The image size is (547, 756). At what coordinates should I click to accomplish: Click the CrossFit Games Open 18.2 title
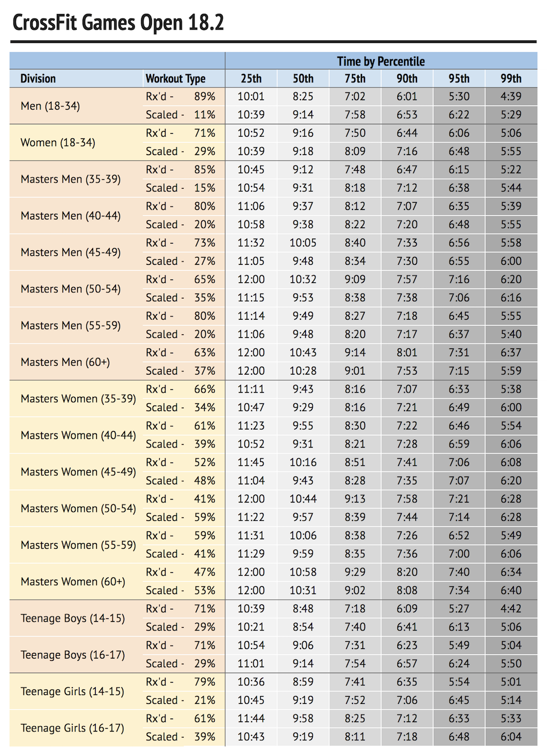[x=118, y=22]
